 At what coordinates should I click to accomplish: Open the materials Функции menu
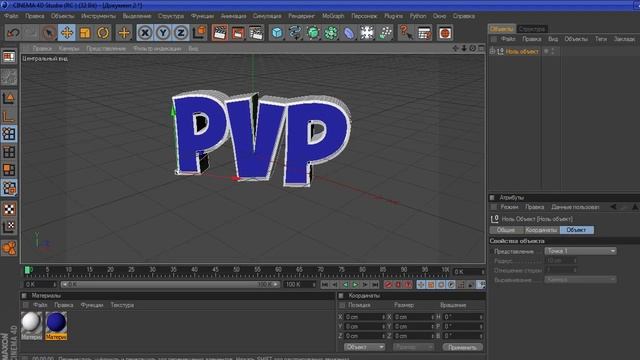coord(92,305)
